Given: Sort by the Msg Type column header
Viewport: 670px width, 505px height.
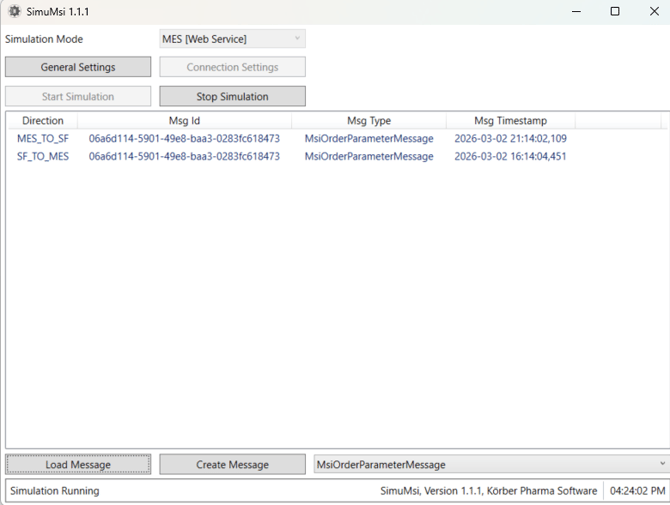Looking at the screenshot, I should (368, 121).
